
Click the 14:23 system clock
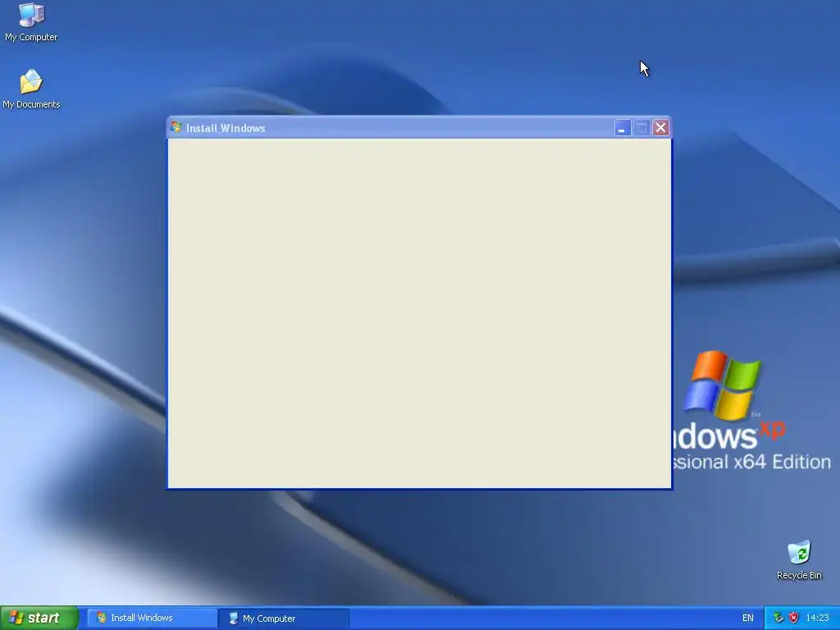click(x=818, y=618)
